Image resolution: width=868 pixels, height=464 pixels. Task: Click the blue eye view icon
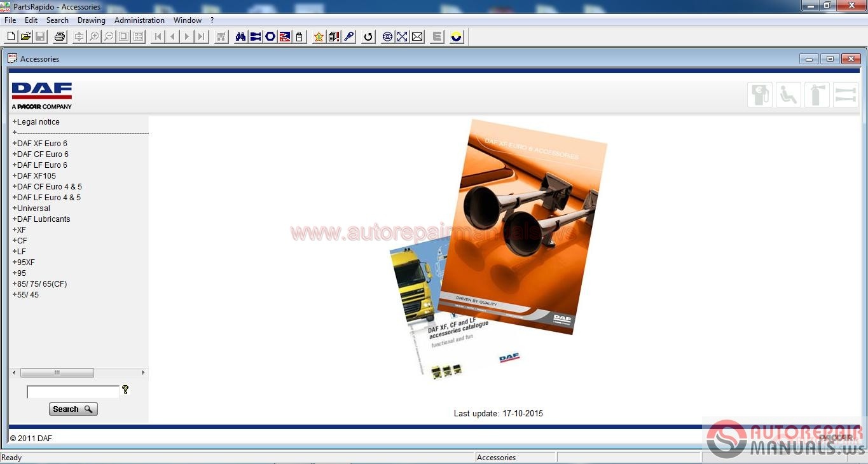pos(387,37)
